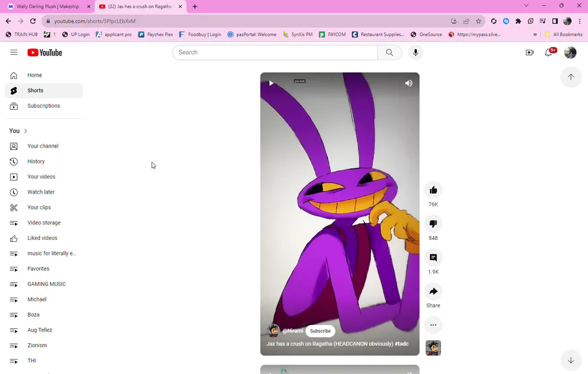Subscribe to @Nirami channel
Image resolution: width=588 pixels, height=374 pixels.
pos(320,331)
